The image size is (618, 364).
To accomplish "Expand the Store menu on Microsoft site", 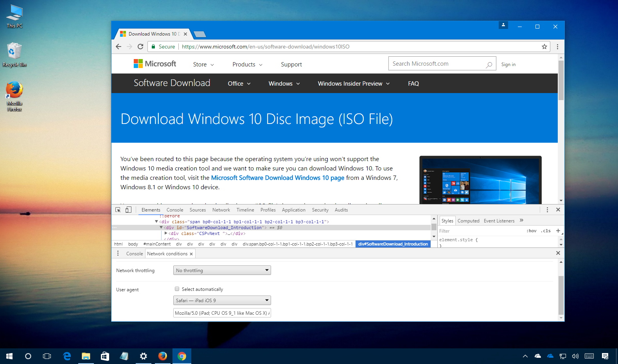I will pyautogui.click(x=203, y=65).
